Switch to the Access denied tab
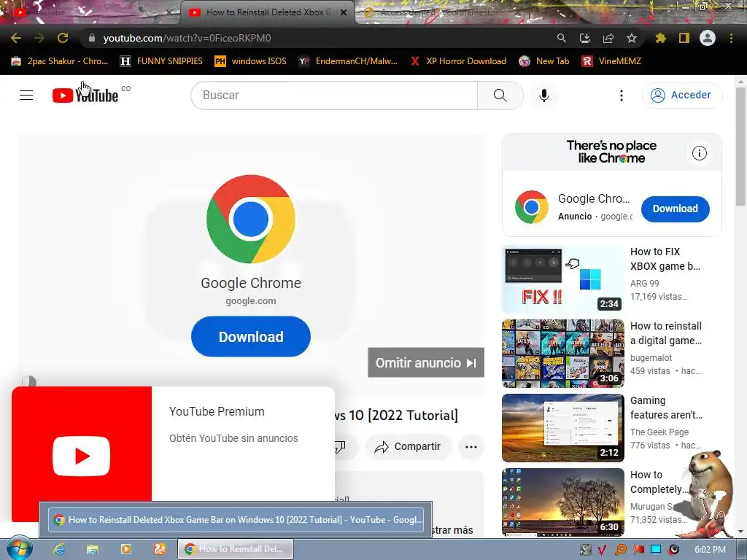Screen dimensions: 747x560 point(441,12)
